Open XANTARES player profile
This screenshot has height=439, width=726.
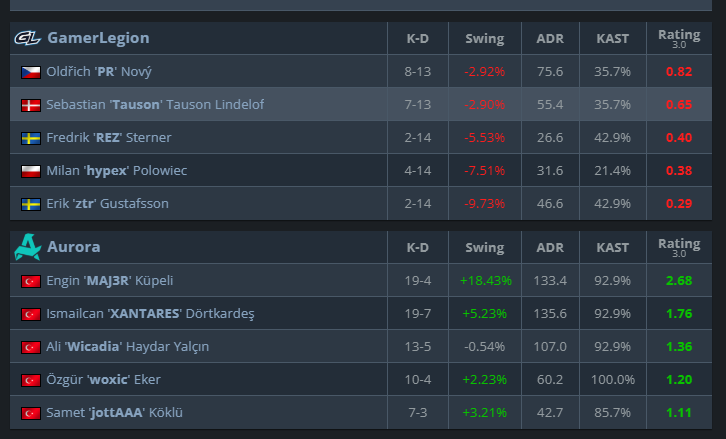pos(150,314)
